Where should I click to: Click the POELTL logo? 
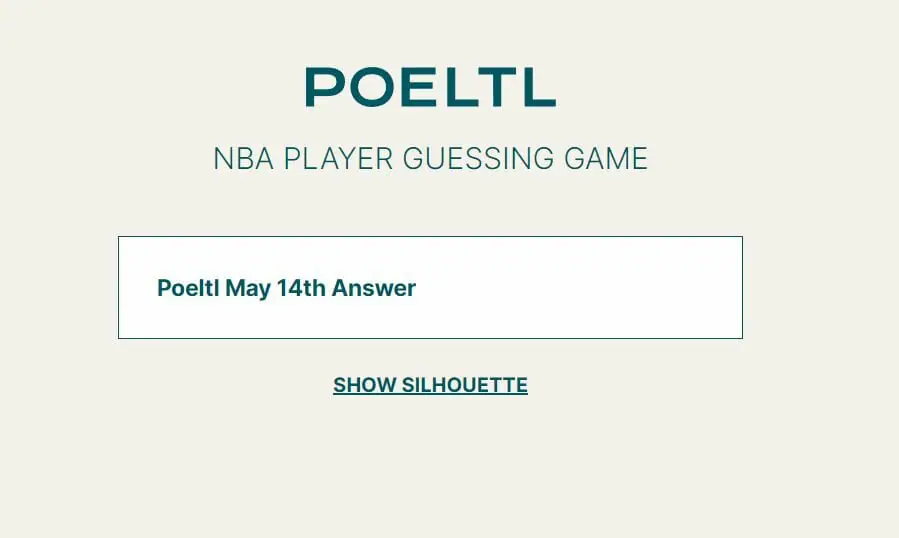coord(430,87)
